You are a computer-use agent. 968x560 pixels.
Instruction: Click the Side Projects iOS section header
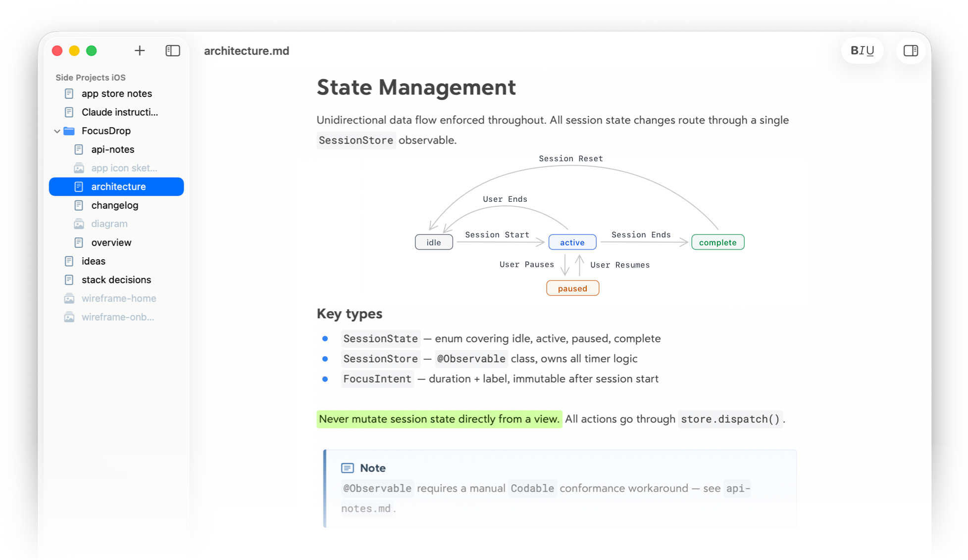pyautogui.click(x=91, y=77)
